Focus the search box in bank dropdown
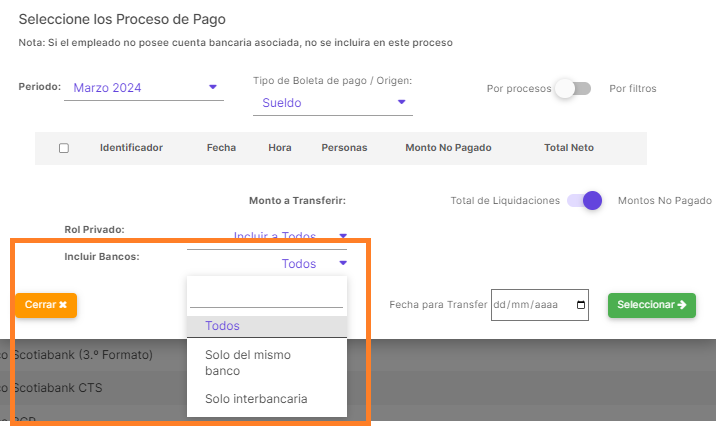 click(266, 296)
